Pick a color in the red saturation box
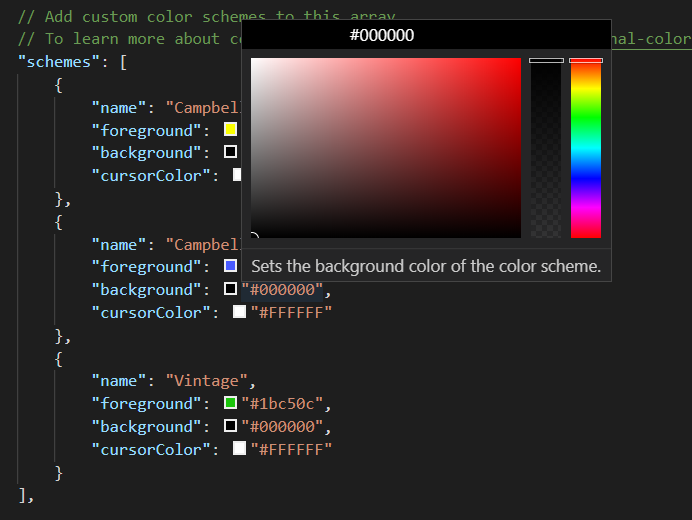Viewport: 692px width, 520px height. 386,148
